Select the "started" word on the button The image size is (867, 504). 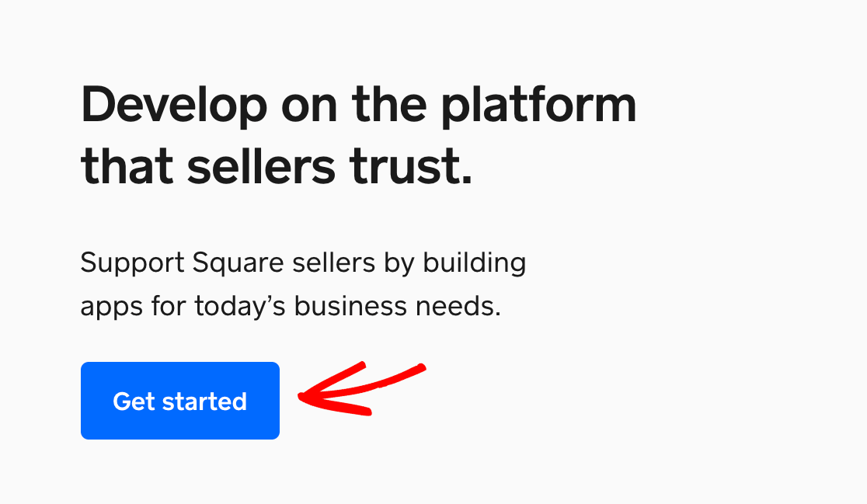(204, 401)
